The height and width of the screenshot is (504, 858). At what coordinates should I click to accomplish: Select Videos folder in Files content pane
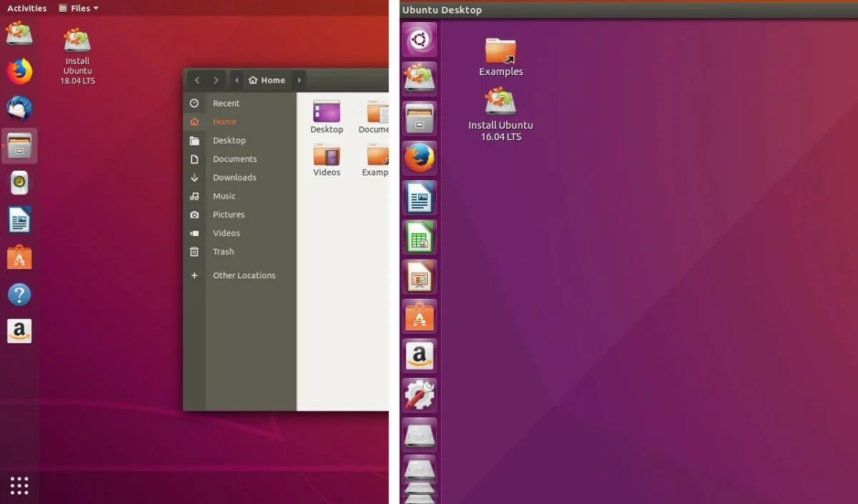pos(327,160)
